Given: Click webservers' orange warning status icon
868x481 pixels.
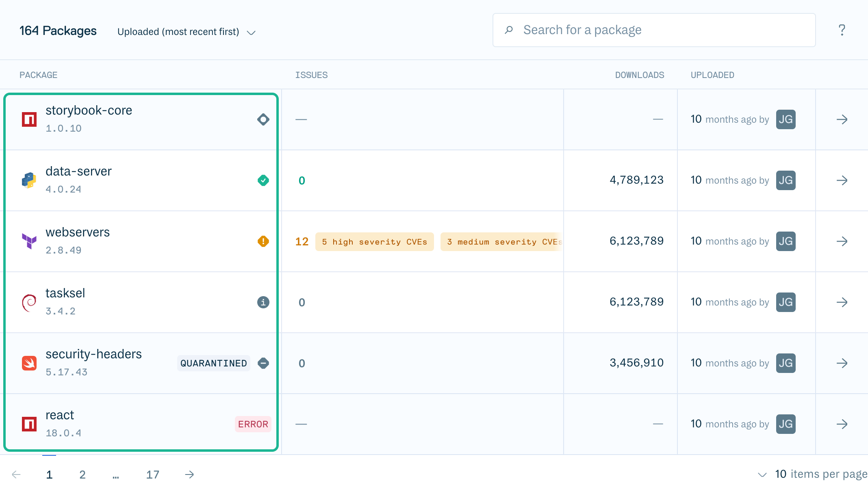Looking at the screenshot, I should [x=263, y=241].
